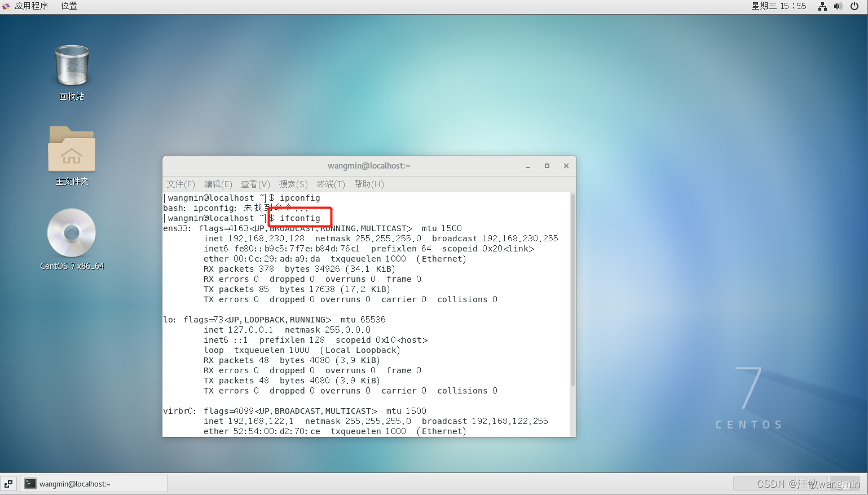
Task: Open the power icon in top bar
Action: [854, 6]
